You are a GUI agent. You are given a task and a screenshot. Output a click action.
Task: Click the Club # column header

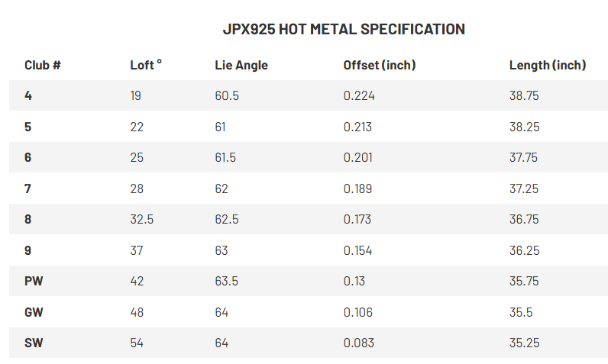click(x=43, y=66)
